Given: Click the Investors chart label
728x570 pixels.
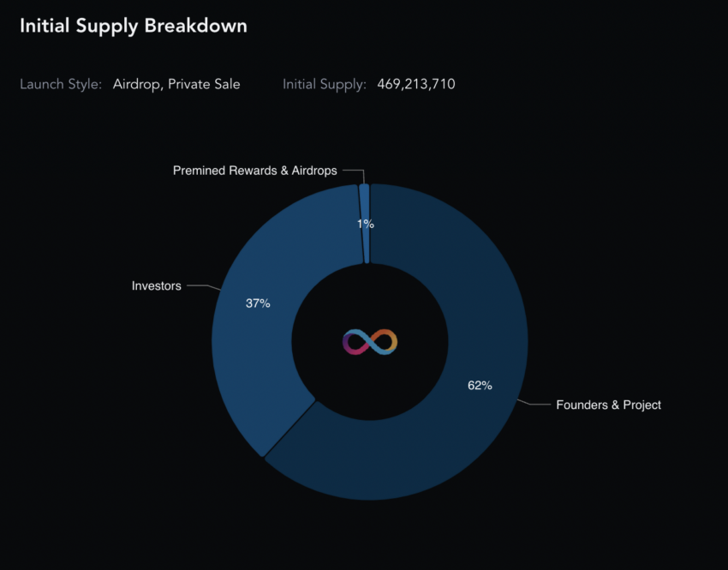Looking at the screenshot, I should 157,285.
